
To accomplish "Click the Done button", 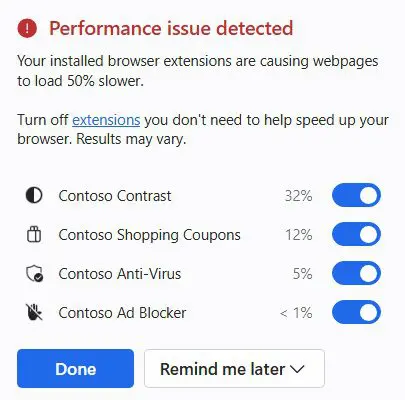I will point(75,369).
